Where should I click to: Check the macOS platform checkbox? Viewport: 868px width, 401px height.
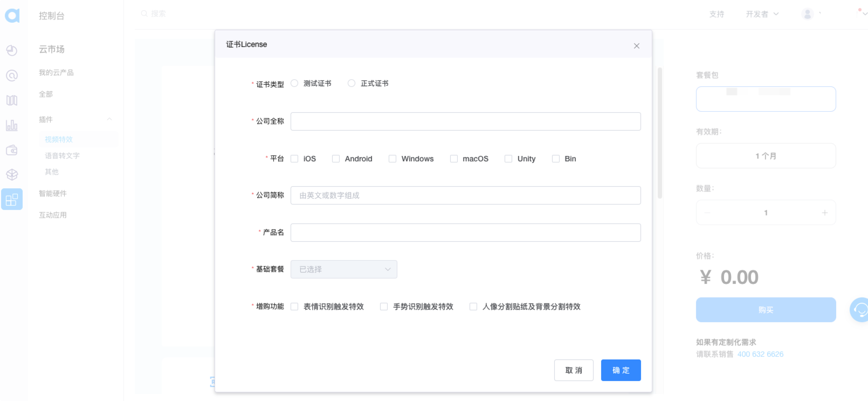point(454,159)
